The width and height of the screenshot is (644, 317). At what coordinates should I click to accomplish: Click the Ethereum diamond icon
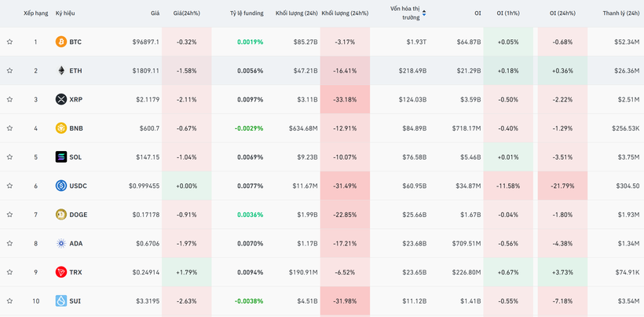[x=61, y=71]
